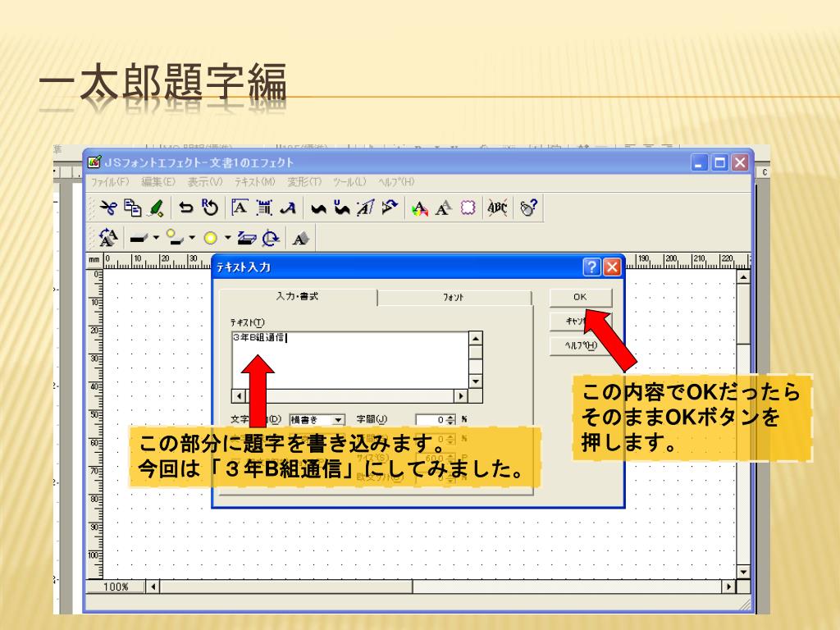Open the 編集(E) menu
Viewport: 840px width, 630px height.
(158, 181)
